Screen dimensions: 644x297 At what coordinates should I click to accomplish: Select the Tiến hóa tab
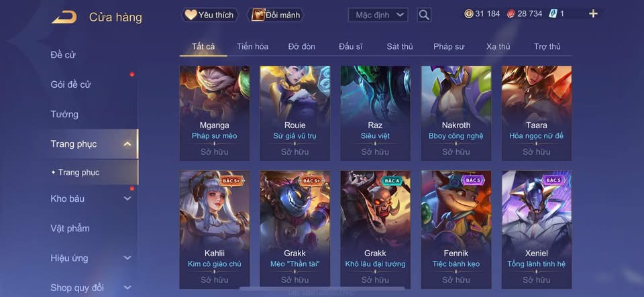pos(253,46)
